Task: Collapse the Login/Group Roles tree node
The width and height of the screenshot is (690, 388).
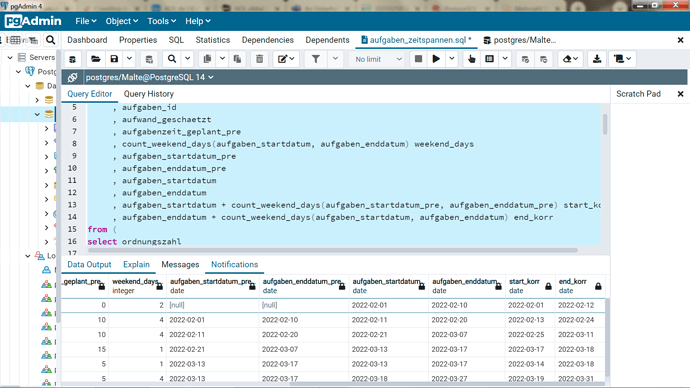Action: (x=28, y=256)
